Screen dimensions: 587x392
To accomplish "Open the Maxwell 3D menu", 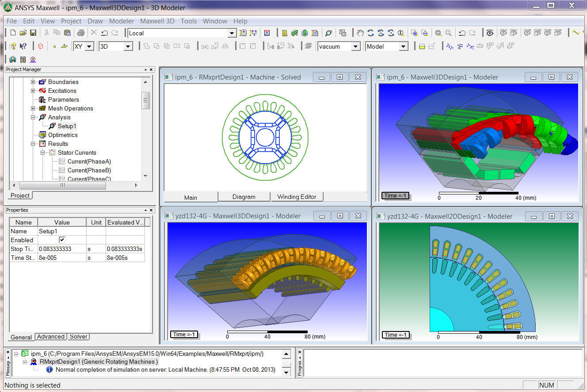I will point(157,21).
